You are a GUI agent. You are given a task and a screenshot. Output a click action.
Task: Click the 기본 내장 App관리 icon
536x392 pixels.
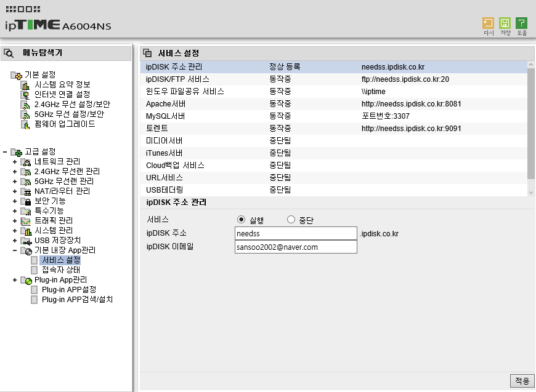[x=26, y=251]
